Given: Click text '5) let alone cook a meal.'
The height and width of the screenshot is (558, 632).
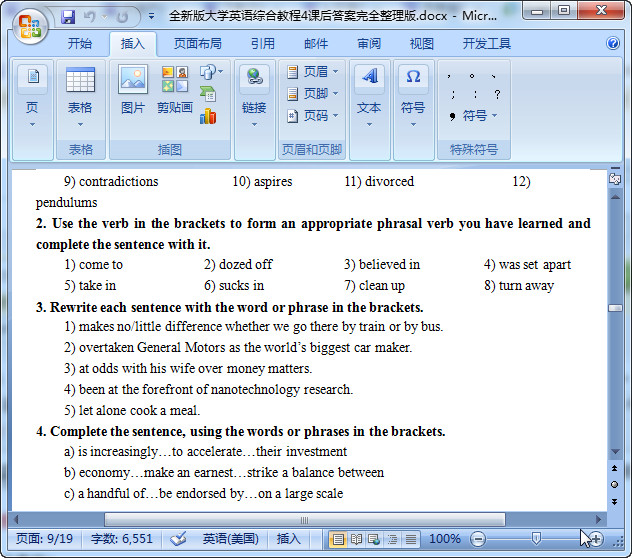Looking at the screenshot, I should click(x=132, y=410).
